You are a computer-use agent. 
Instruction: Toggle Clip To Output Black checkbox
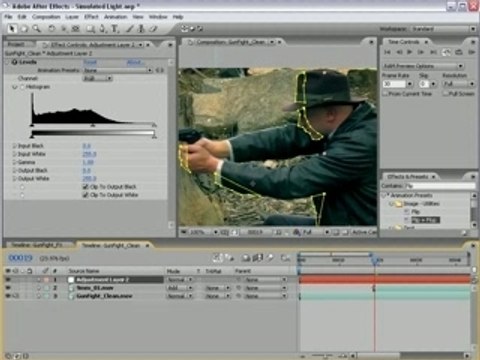click(x=85, y=187)
